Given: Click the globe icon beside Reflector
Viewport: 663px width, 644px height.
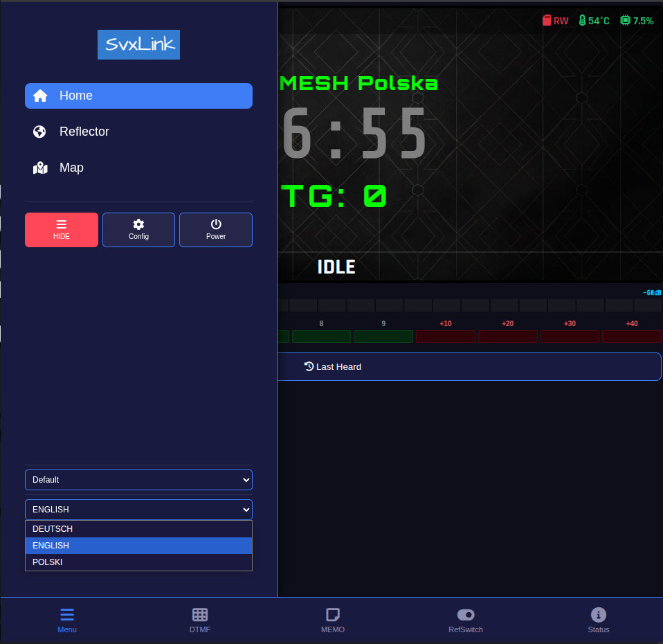Looking at the screenshot, I should point(39,132).
